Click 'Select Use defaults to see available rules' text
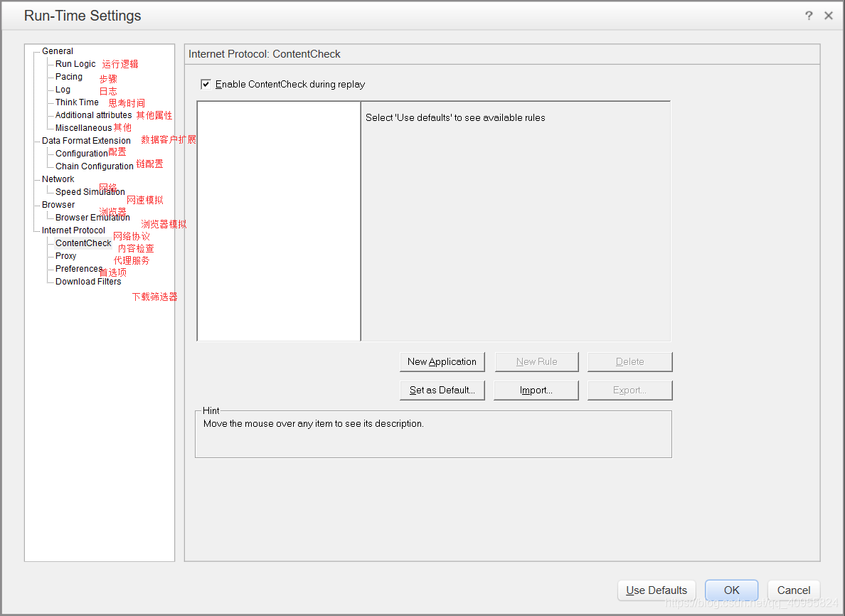The image size is (845, 616). pyautogui.click(x=455, y=117)
